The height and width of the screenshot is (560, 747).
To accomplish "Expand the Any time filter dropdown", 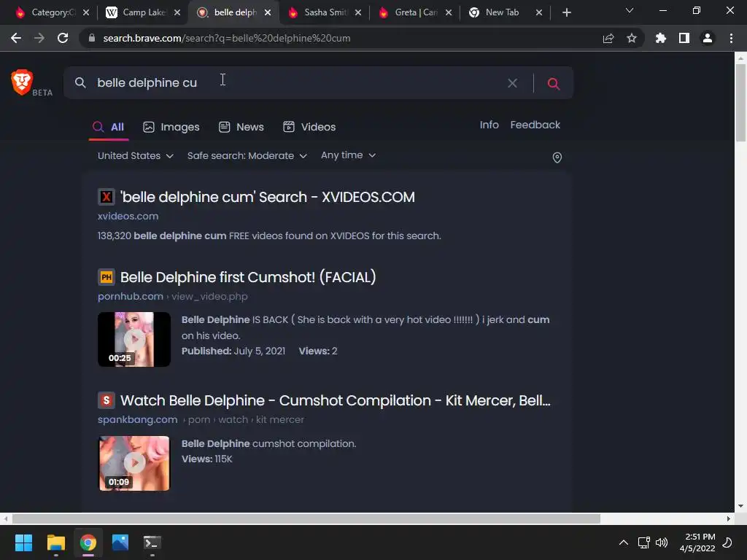I will [x=348, y=155].
